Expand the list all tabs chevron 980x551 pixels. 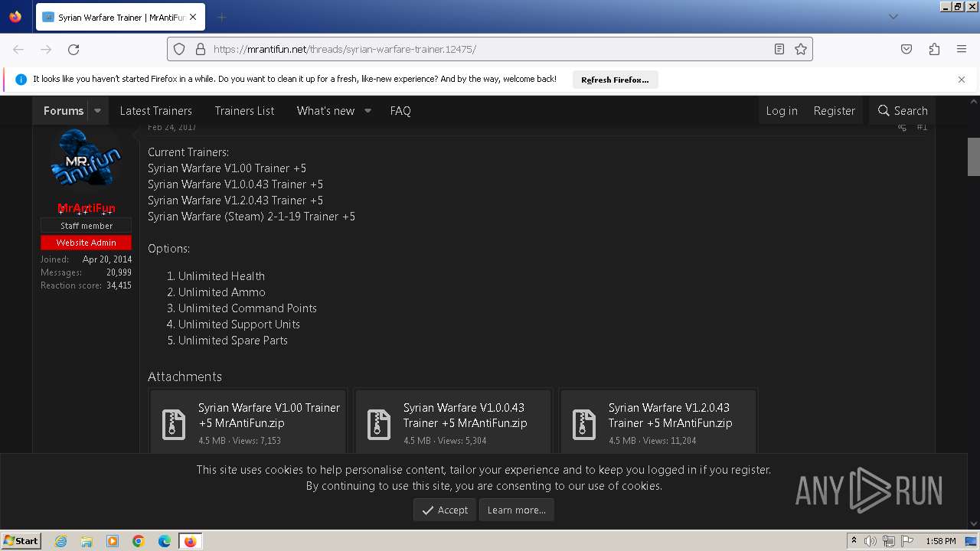pos(893,17)
